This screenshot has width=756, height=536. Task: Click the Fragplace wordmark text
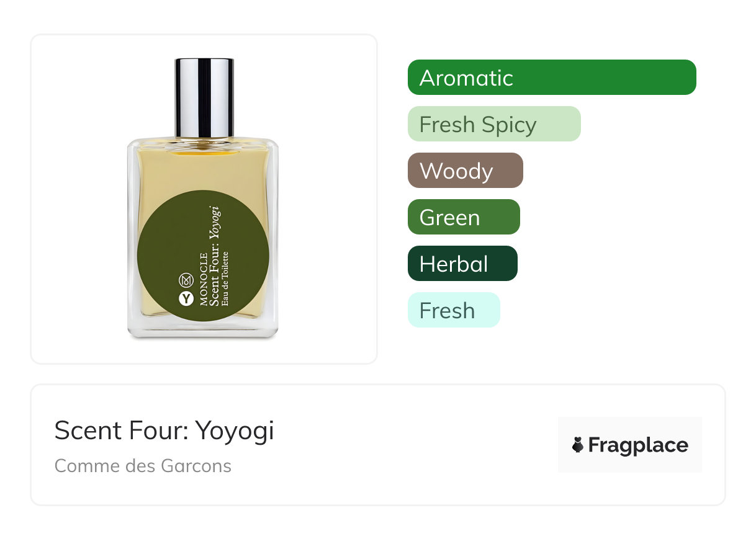(x=638, y=445)
